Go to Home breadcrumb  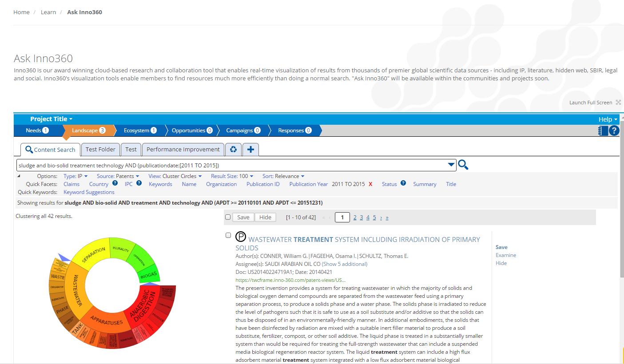[x=21, y=12]
